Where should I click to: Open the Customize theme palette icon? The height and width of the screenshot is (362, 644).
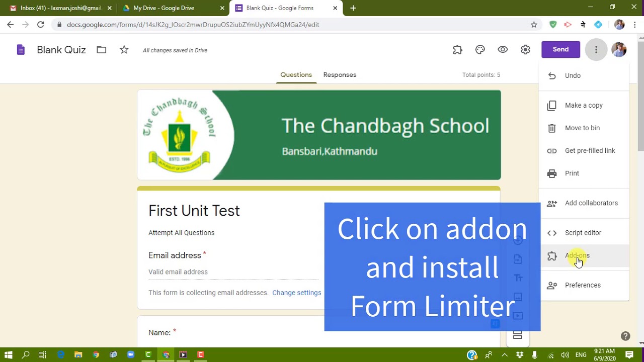click(480, 50)
